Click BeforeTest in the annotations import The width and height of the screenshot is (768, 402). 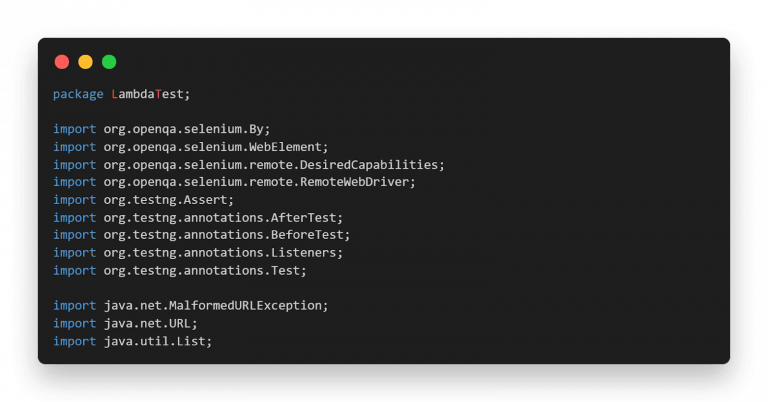(307, 235)
